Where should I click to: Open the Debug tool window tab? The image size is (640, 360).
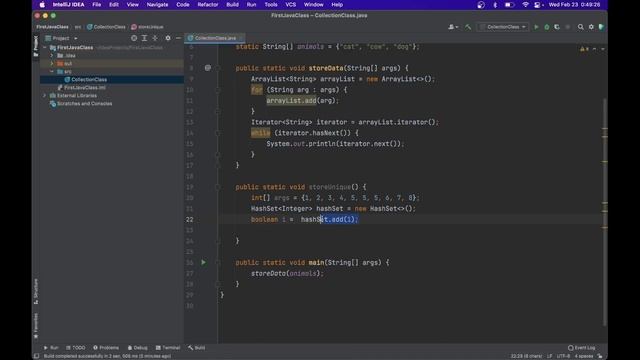(138, 348)
